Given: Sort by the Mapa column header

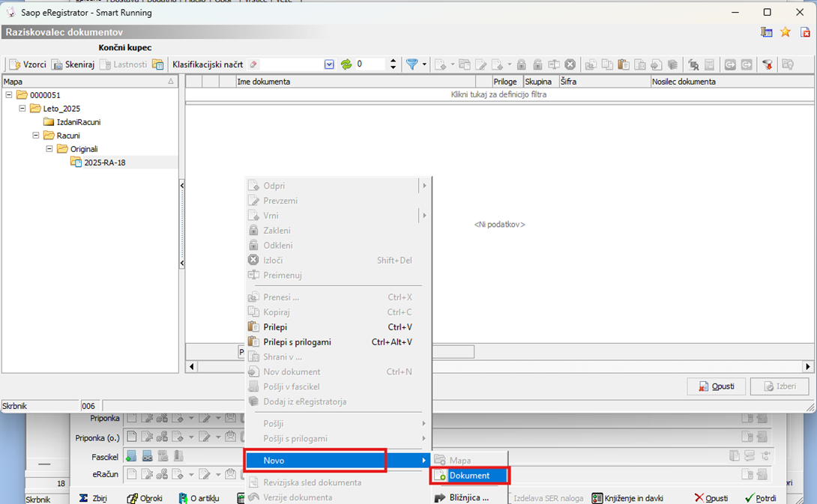Looking at the screenshot, I should pos(90,81).
